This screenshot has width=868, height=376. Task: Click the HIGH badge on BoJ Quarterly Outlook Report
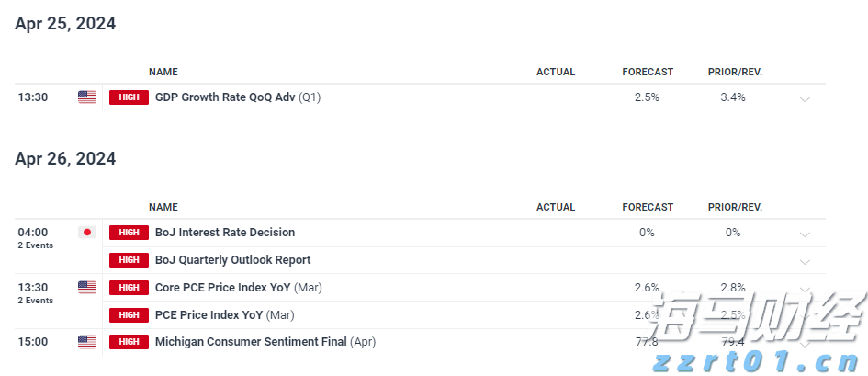pos(129,260)
